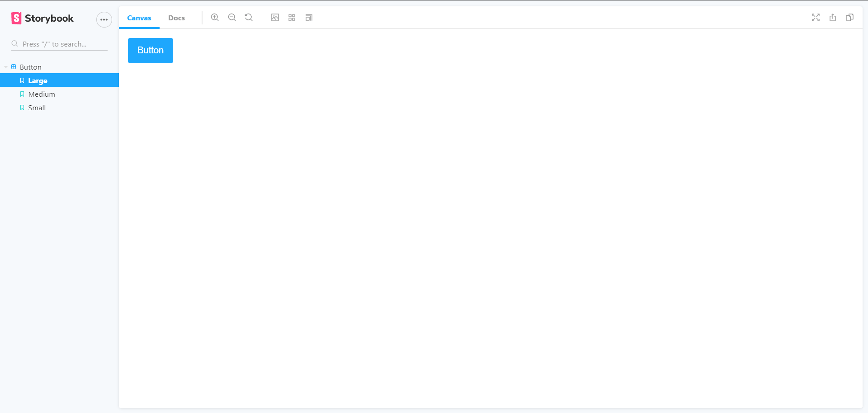Toggle the background grid
868x413 pixels.
pyautogui.click(x=292, y=18)
